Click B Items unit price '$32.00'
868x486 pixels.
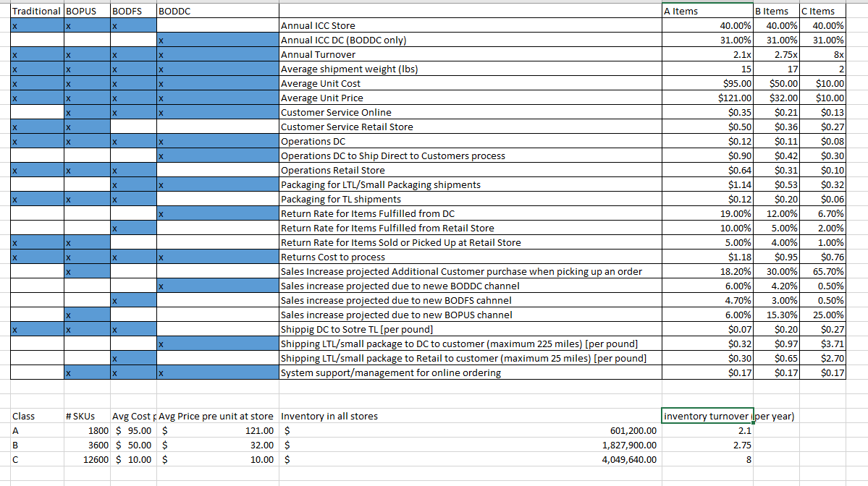click(777, 98)
